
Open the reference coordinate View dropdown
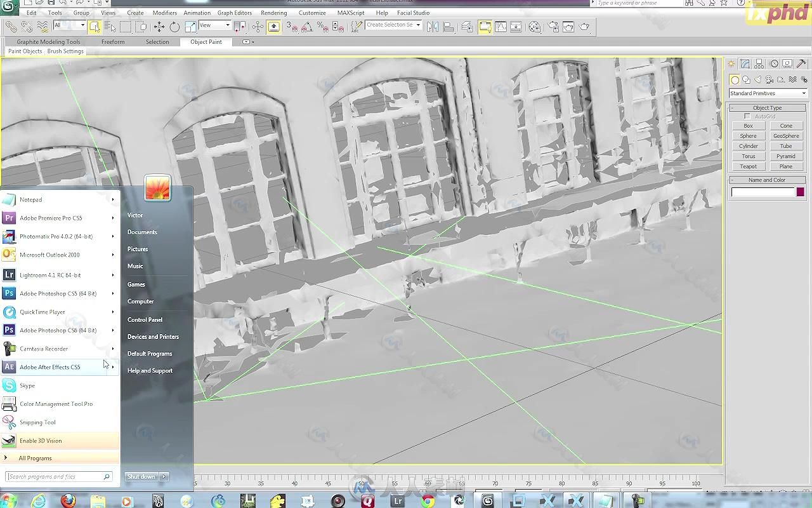pos(214,25)
